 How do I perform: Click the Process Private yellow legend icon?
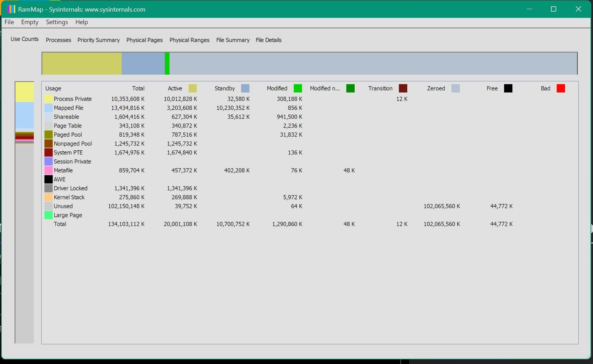pos(48,99)
